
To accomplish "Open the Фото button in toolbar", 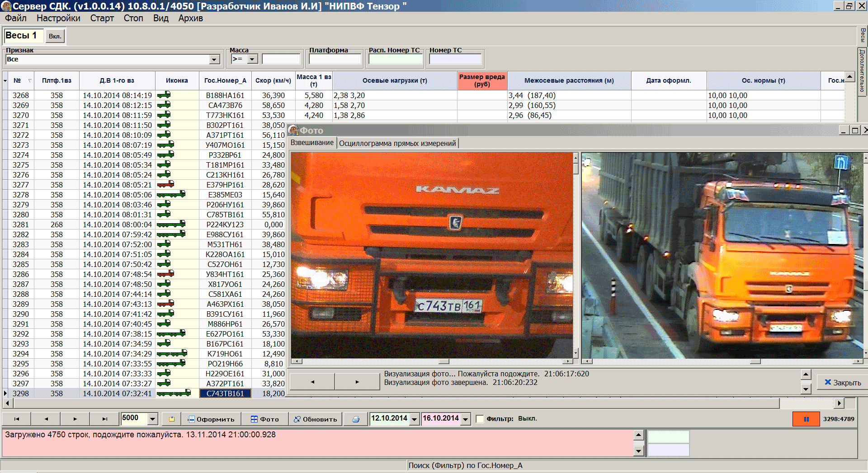I will point(265,419).
